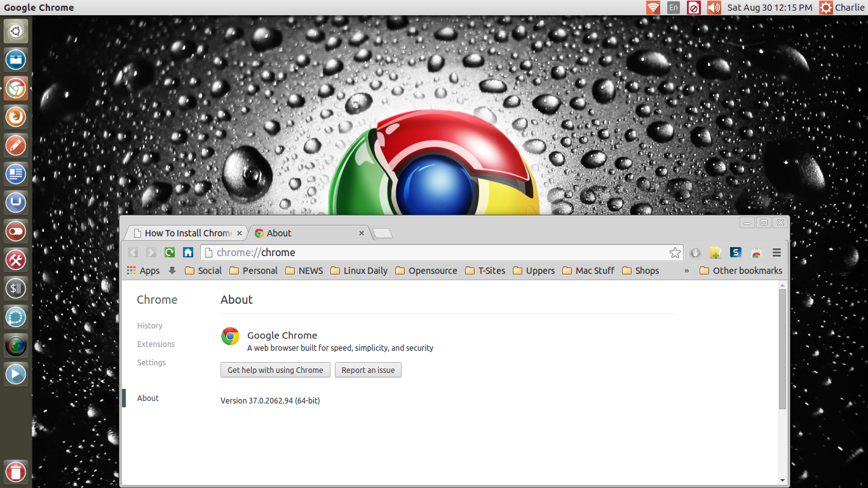This screenshot has height=488, width=868.
Task: Click the Report an issue button
Action: [368, 370]
